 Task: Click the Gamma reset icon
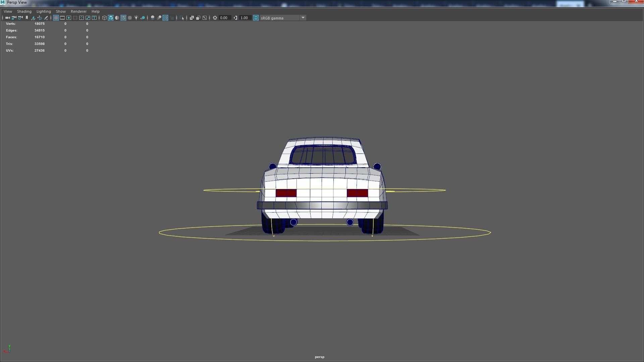tap(235, 18)
